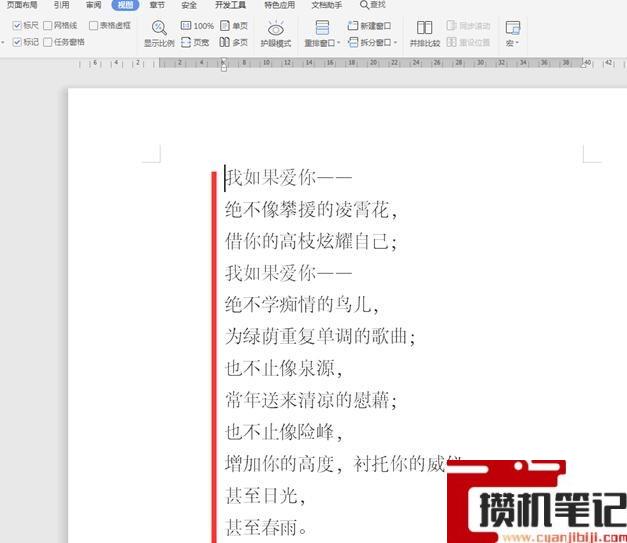Image resolution: width=627 pixels, height=543 pixels.
Task: Click the 查找 search magnifier icon
Action: pyautogui.click(x=364, y=5)
